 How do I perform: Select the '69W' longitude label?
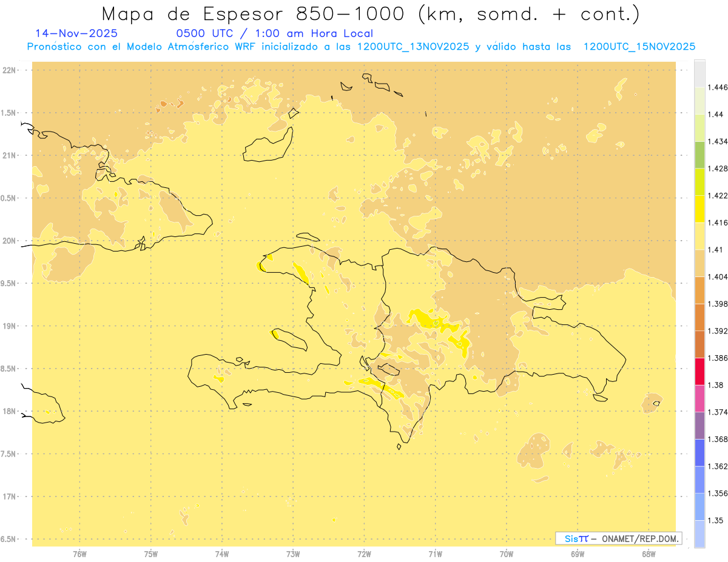coord(578,554)
